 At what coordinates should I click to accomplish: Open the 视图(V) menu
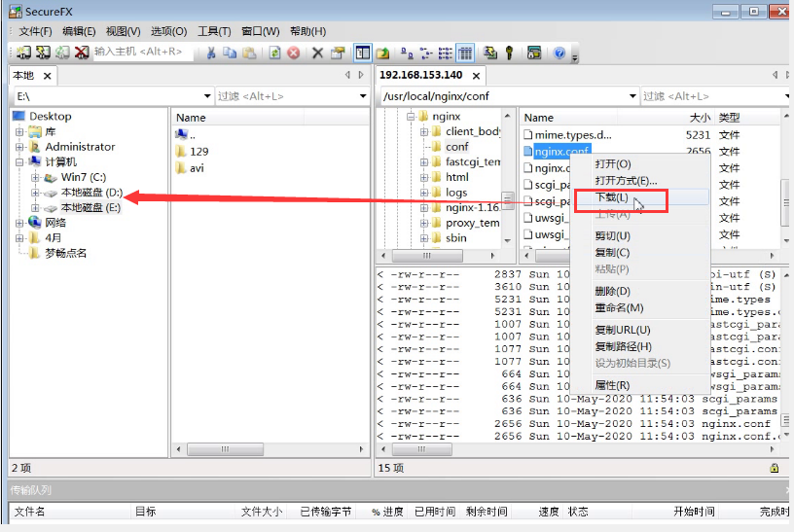point(123,31)
